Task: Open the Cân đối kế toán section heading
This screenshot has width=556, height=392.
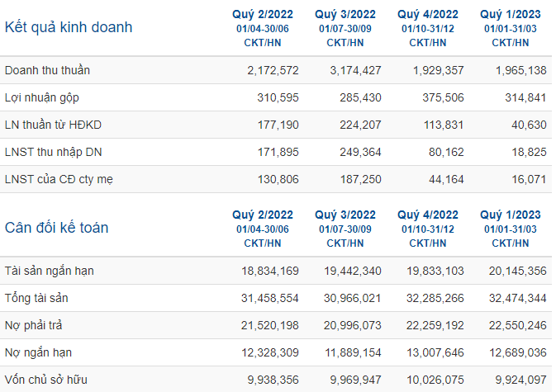Action: click(56, 228)
